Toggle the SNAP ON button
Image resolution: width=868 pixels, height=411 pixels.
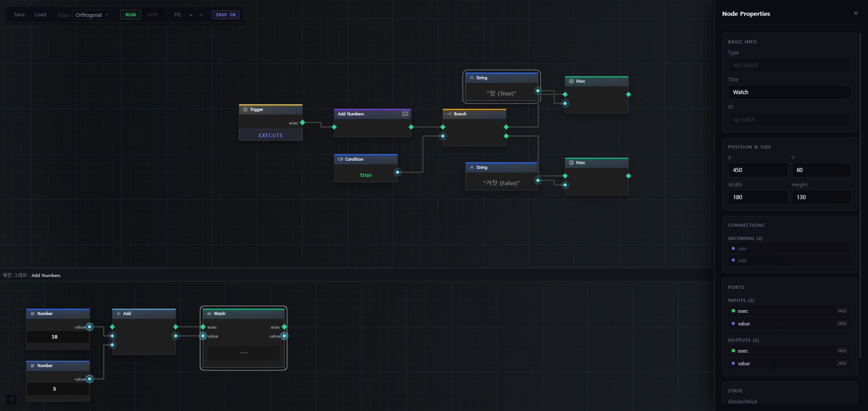(x=225, y=15)
